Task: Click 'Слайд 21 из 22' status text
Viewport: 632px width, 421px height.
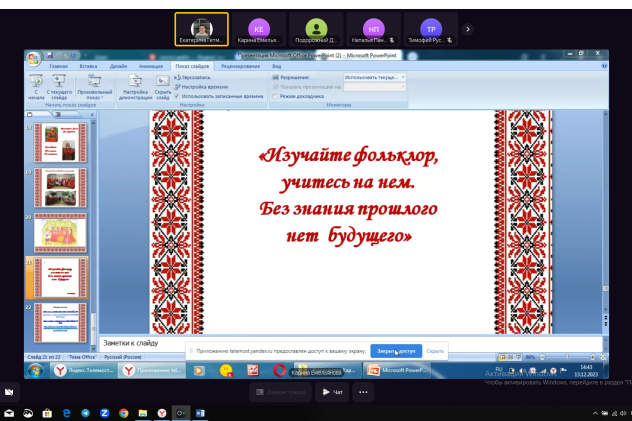Action: [44, 357]
